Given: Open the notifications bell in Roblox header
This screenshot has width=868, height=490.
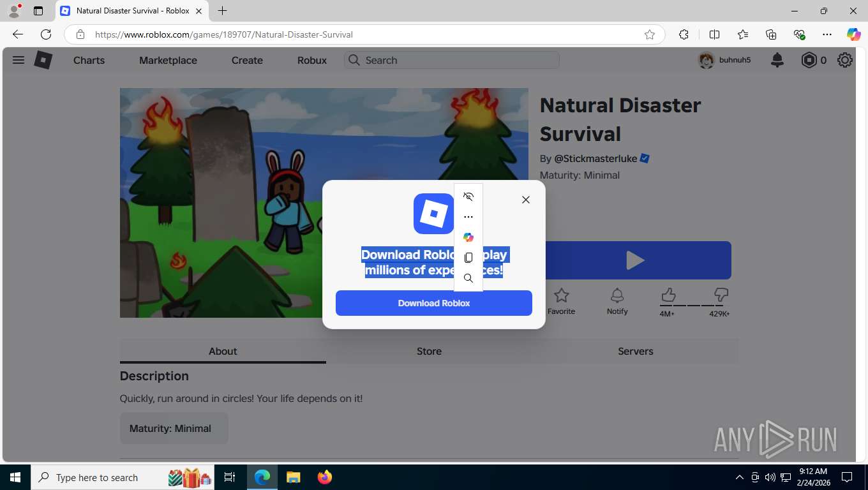Looking at the screenshot, I should 777,60.
